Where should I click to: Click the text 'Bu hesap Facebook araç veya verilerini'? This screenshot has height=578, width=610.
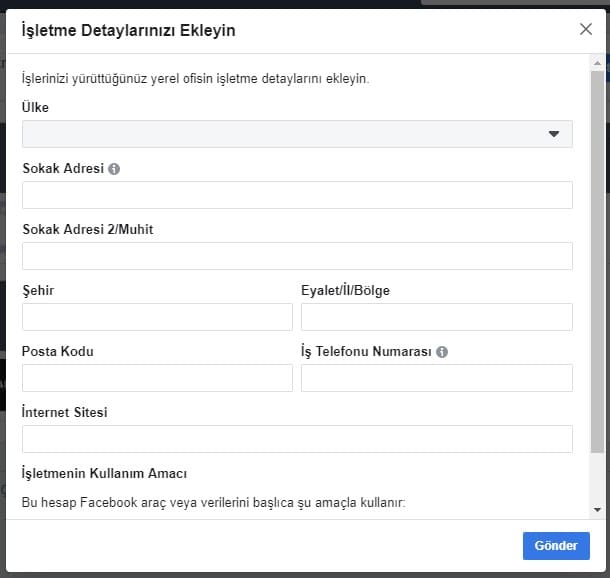(136, 503)
